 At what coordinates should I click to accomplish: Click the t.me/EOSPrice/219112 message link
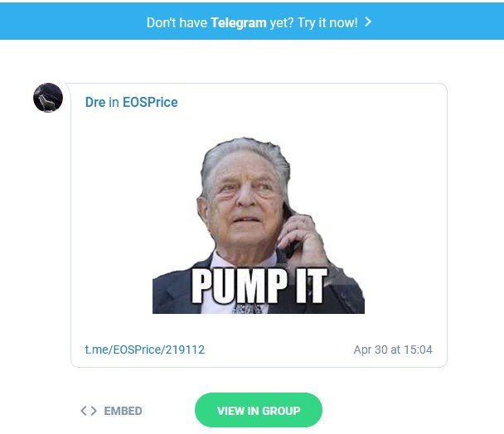point(145,350)
